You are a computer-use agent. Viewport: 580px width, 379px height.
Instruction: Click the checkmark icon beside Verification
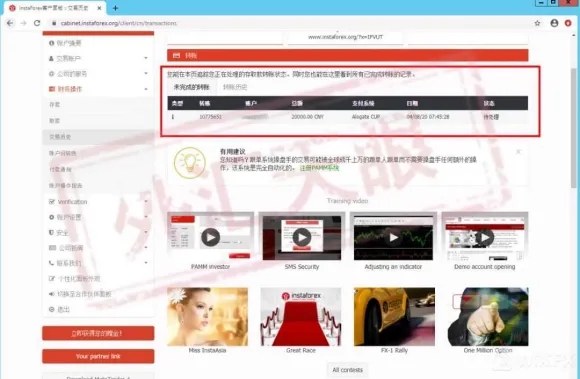click(x=51, y=202)
